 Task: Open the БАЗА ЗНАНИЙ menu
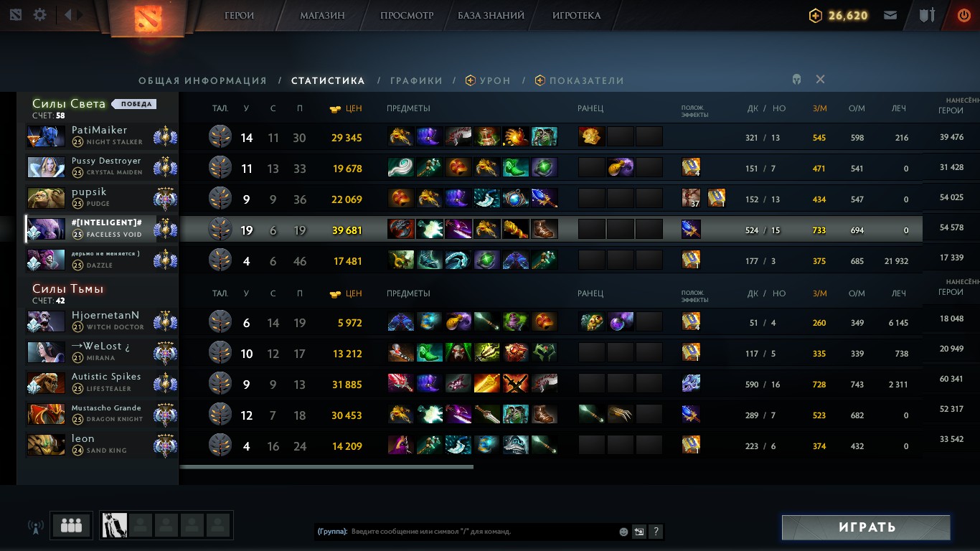pos(491,15)
